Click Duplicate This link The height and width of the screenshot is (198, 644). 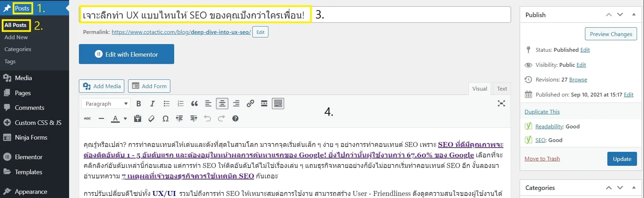(x=542, y=112)
